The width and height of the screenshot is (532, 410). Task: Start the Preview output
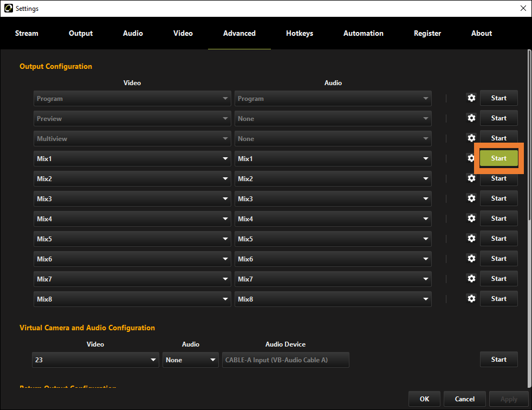499,118
